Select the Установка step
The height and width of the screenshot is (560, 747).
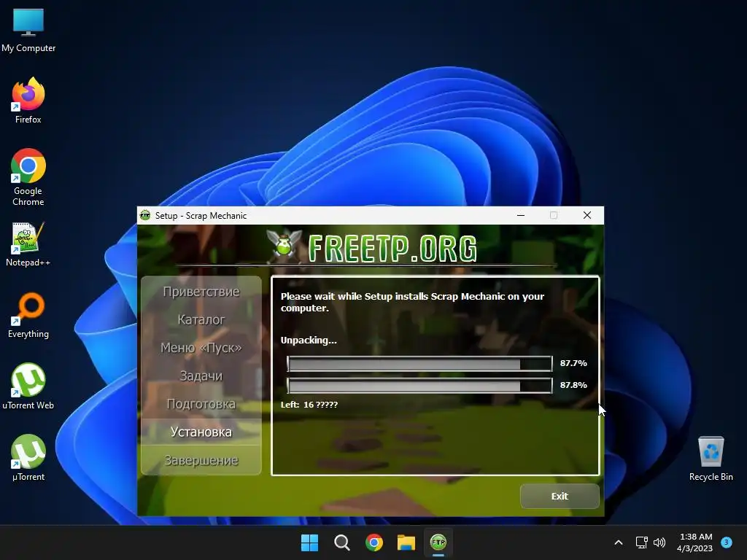tap(201, 432)
